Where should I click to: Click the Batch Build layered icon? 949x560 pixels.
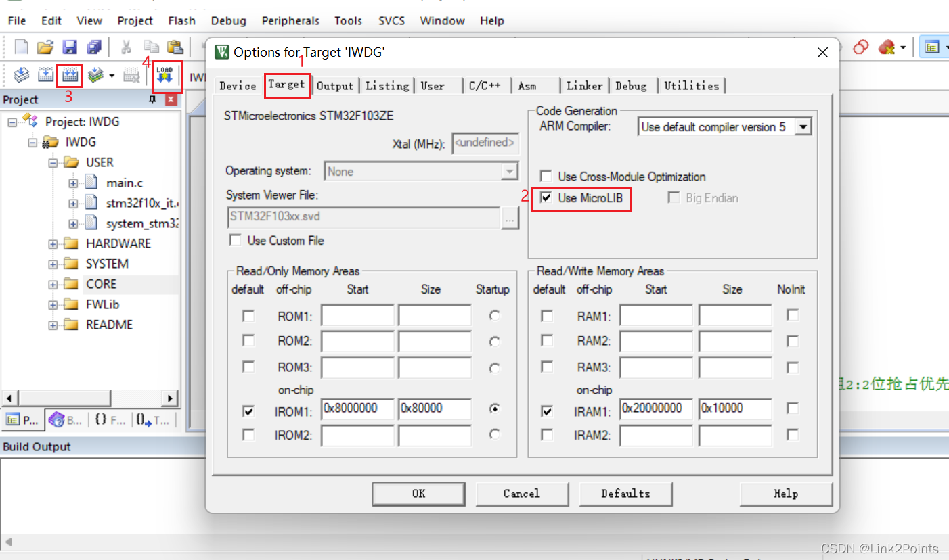tap(95, 75)
